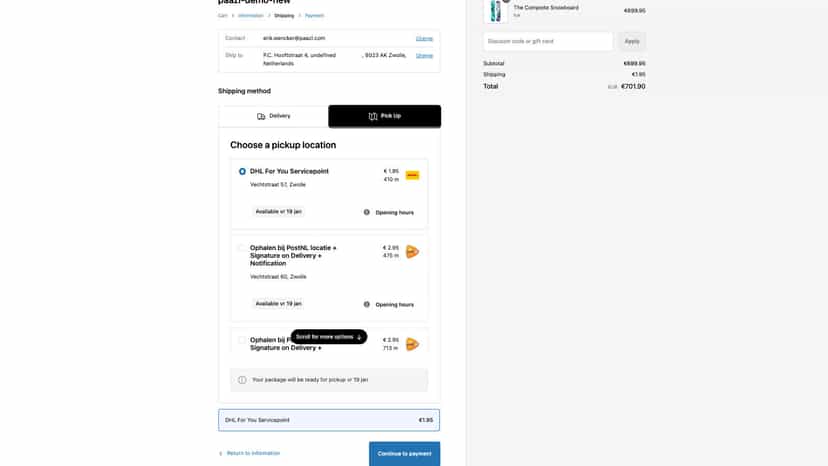Click the PostNL logo on third pickup option
This screenshot has height=466, width=828.
(412, 344)
